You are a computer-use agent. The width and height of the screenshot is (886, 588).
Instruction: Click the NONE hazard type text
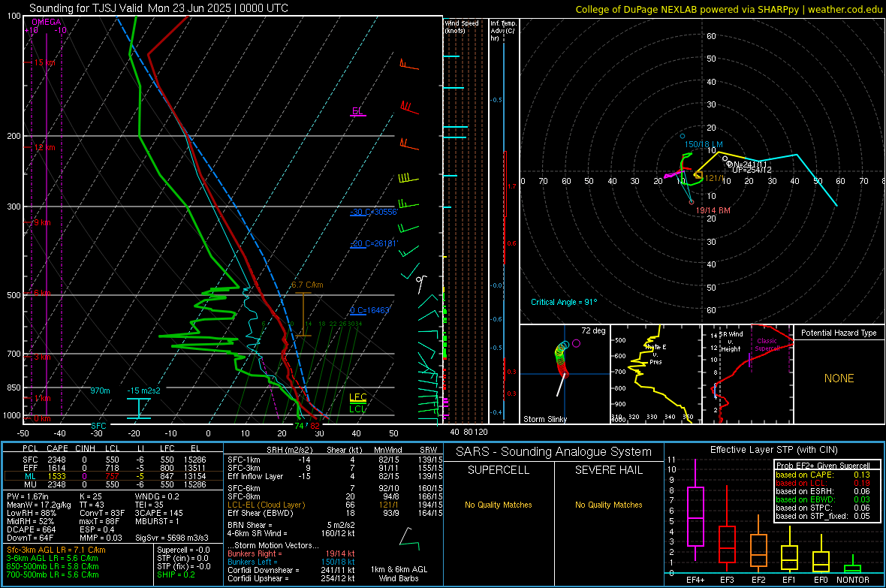(839, 378)
